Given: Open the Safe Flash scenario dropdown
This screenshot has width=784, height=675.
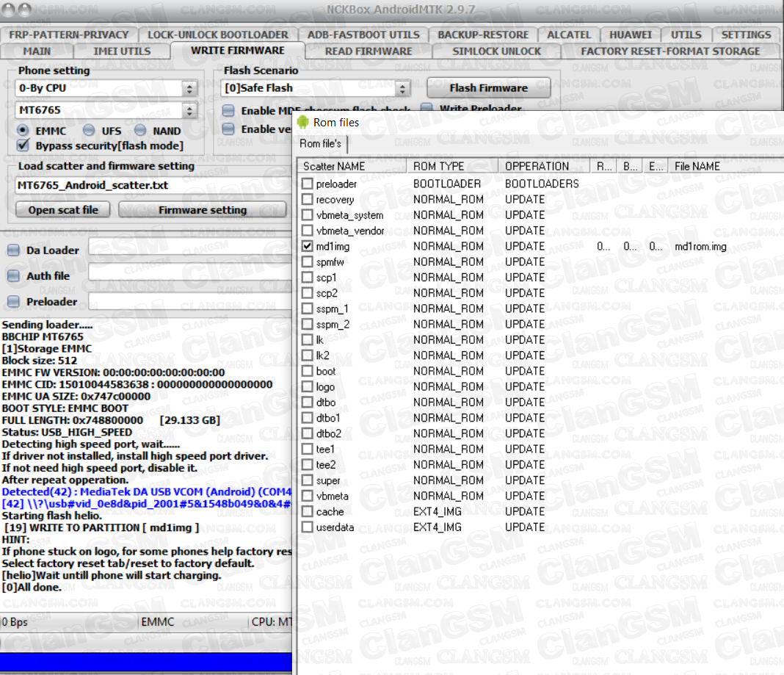Looking at the screenshot, I should click(402, 88).
